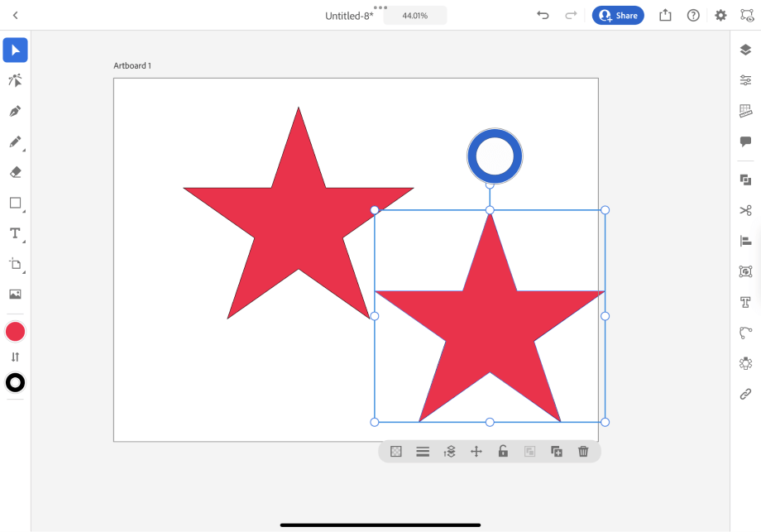Select the Artboard tool

click(15, 264)
